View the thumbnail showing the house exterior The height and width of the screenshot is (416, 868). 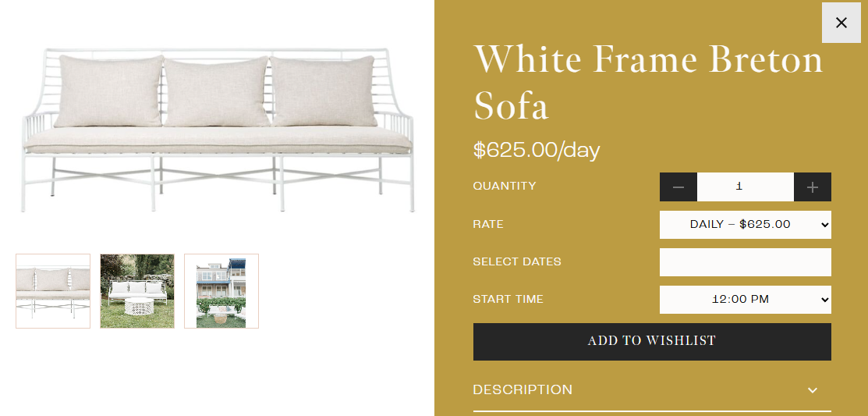click(221, 291)
